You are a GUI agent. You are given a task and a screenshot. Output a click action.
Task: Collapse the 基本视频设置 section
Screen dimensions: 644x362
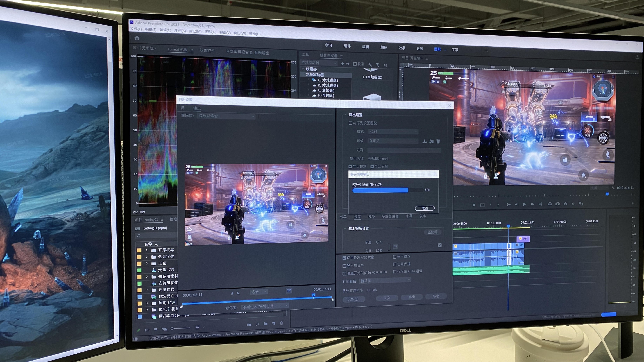click(345, 228)
